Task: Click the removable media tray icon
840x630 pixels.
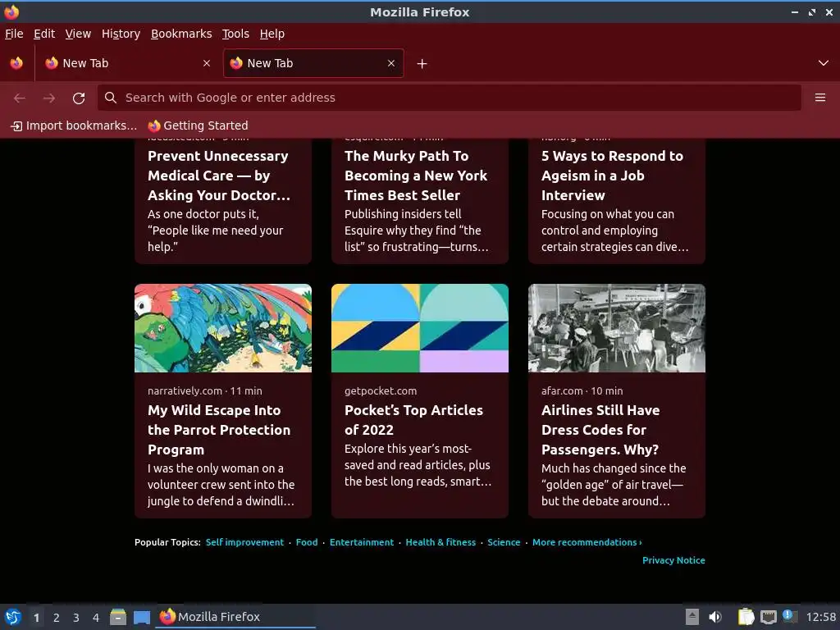Action: coord(692,617)
